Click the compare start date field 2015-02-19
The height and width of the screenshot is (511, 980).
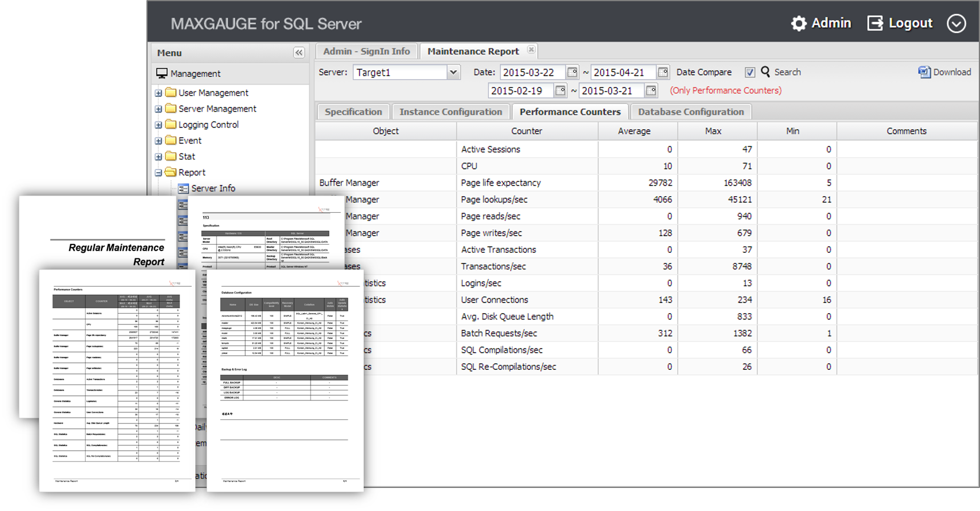(521, 90)
